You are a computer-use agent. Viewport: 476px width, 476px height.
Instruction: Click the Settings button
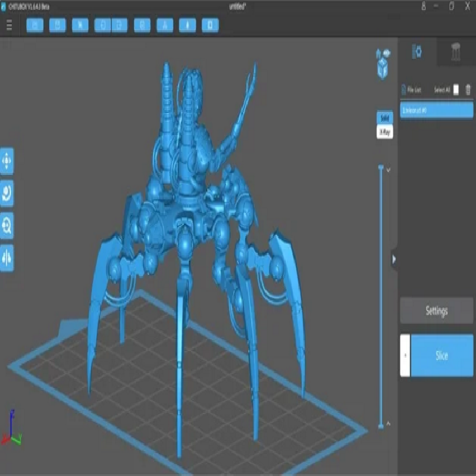[x=436, y=311]
